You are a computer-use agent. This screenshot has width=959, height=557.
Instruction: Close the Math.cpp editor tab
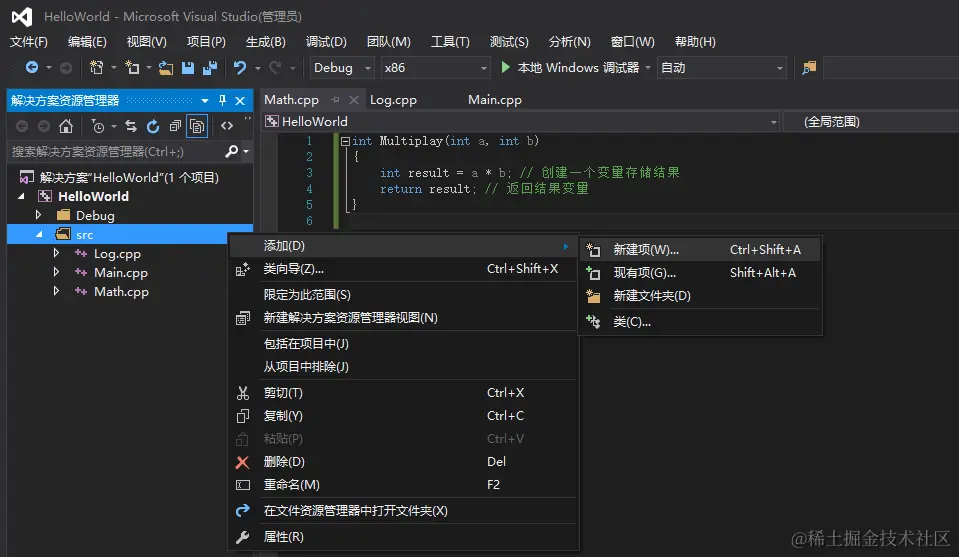click(354, 100)
